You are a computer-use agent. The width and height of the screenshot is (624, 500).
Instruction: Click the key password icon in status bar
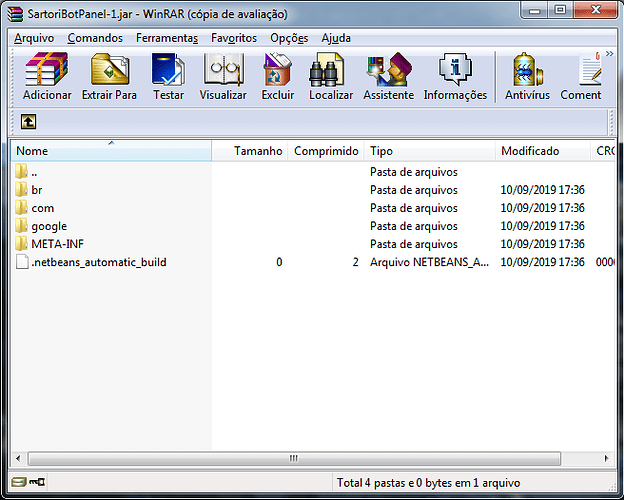37,482
